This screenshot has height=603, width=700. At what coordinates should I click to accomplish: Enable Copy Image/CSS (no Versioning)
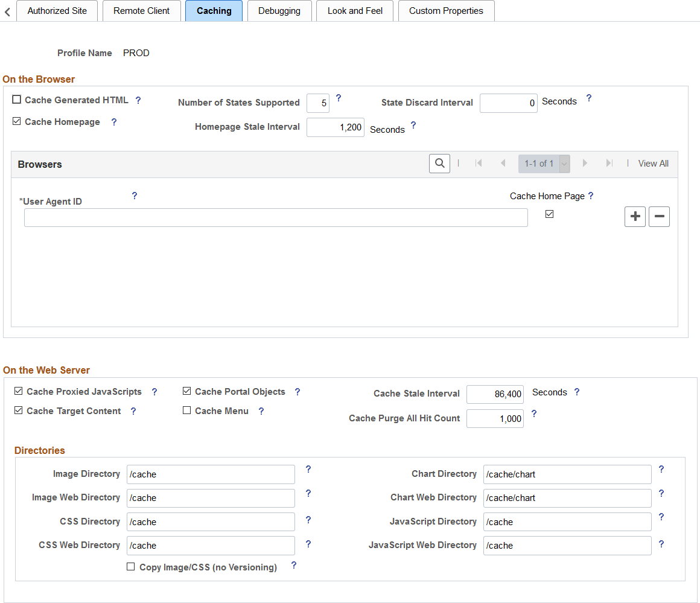(131, 566)
